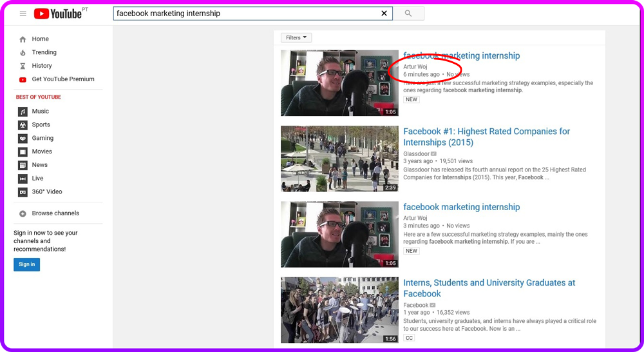Open the Glassdoor internships video thumbnail
This screenshot has height=352, width=644.
(339, 159)
